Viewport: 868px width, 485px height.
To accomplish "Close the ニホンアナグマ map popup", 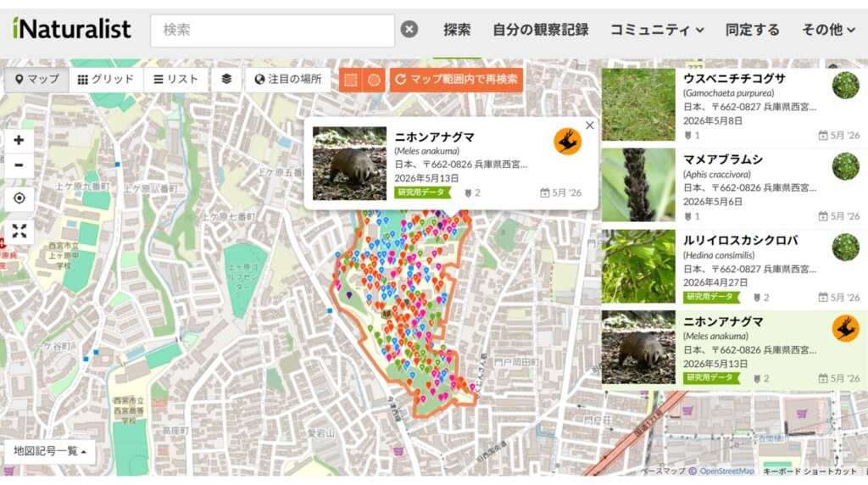I will (x=590, y=125).
